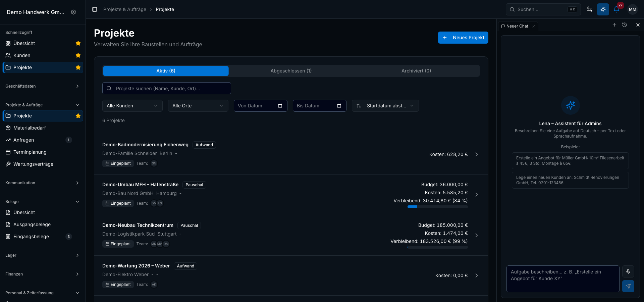Image resolution: width=644 pixels, height=302 pixels.
Task: Click AK team avatar on Weber project
Action: tap(154, 285)
